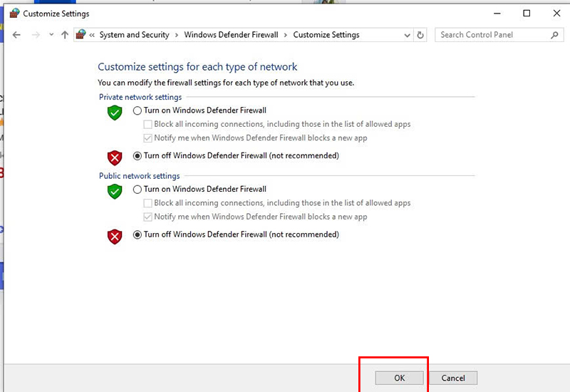The height and width of the screenshot is (392, 570).
Task: Click the firewall icon in address bar
Action: (81, 34)
